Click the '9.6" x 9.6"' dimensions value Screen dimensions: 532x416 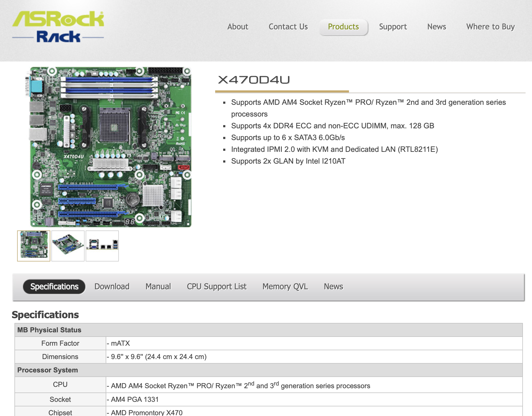pyautogui.click(x=157, y=357)
